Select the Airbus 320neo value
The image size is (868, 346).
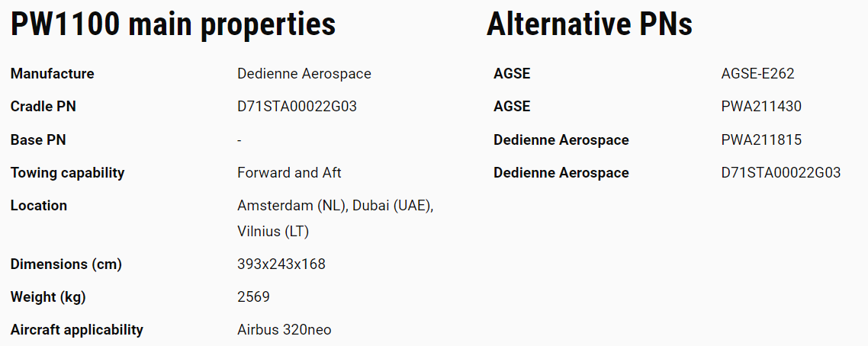tap(285, 330)
